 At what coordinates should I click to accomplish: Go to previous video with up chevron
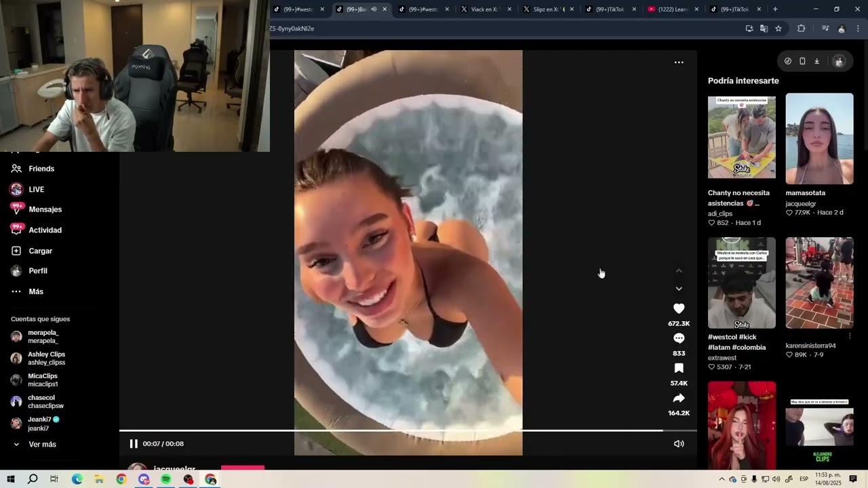679,270
